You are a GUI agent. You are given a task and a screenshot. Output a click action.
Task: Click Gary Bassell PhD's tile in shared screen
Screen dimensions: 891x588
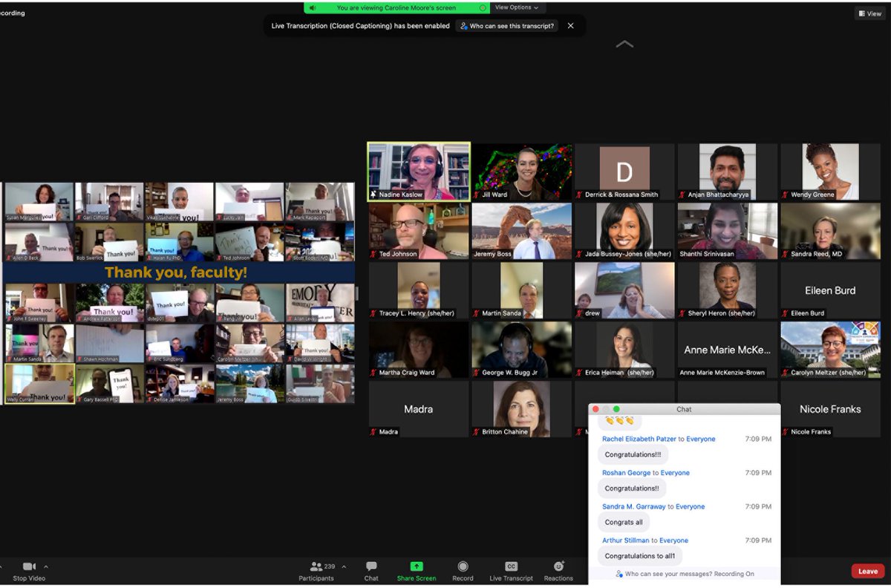(x=110, y=384)
